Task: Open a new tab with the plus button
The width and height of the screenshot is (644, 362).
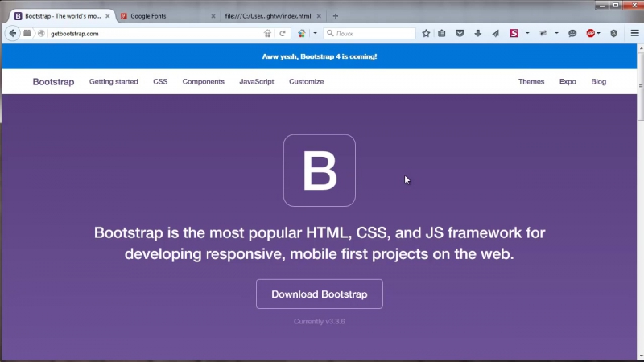Action: (x=336, y=16)
